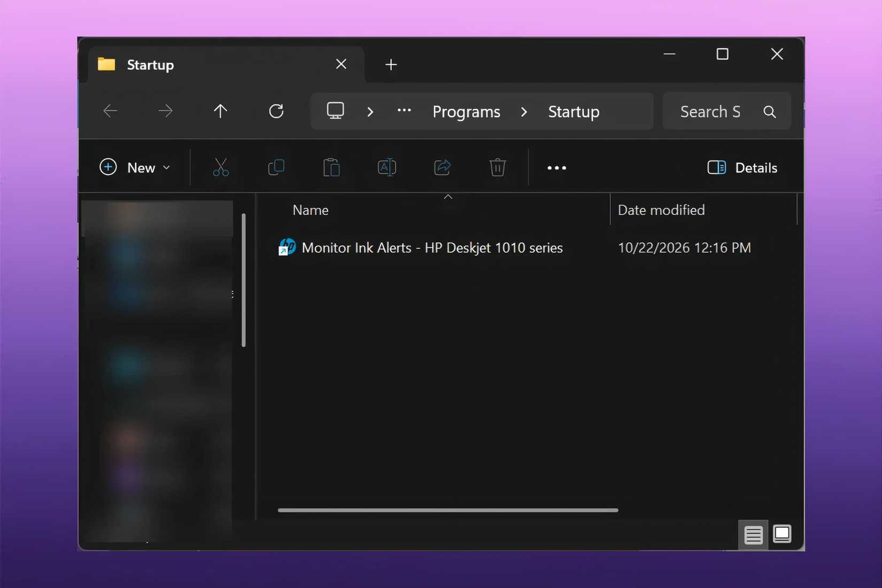The width and height of the screenshot is (882, 588).
Task: Paste using the clipboard icon
Action: [x=331, y=167]
